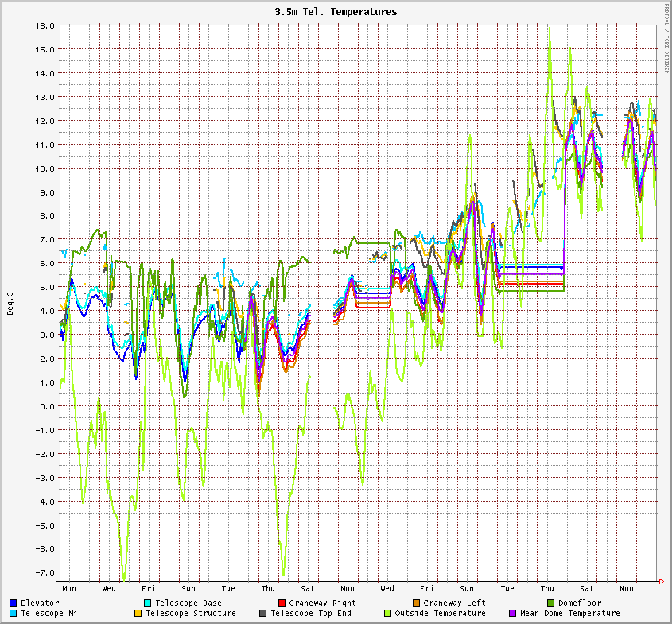Click the chart title '3.5m Tel. Temperatures'

(x=336, y=12)
